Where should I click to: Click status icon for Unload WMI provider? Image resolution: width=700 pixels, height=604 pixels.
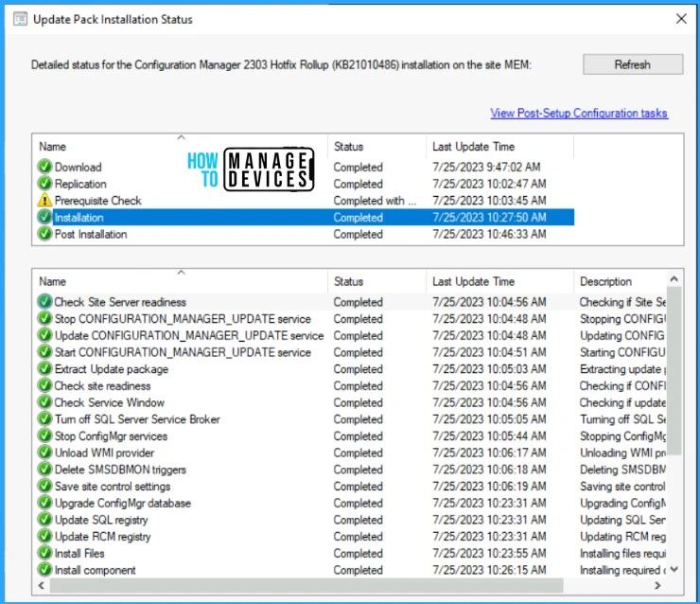(x=44, y=453)
